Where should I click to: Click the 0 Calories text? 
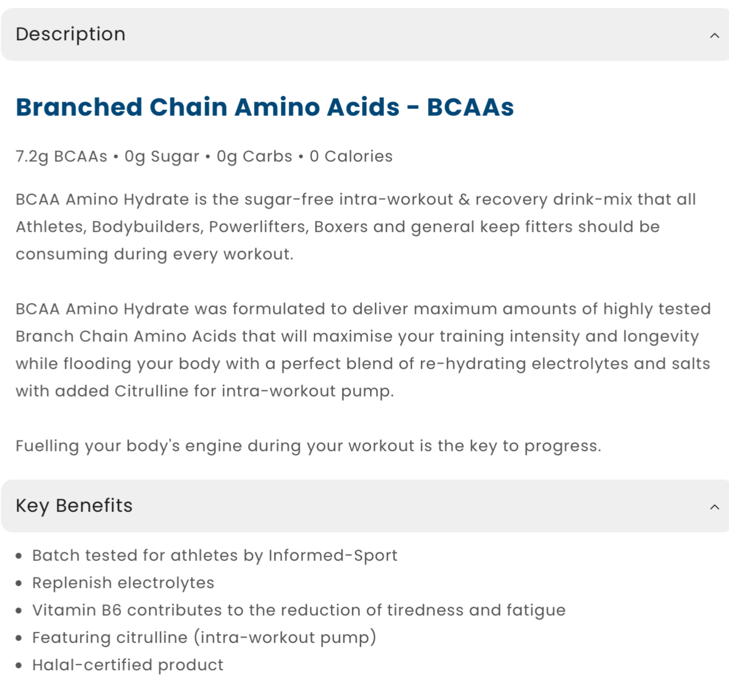coord(351,156)
